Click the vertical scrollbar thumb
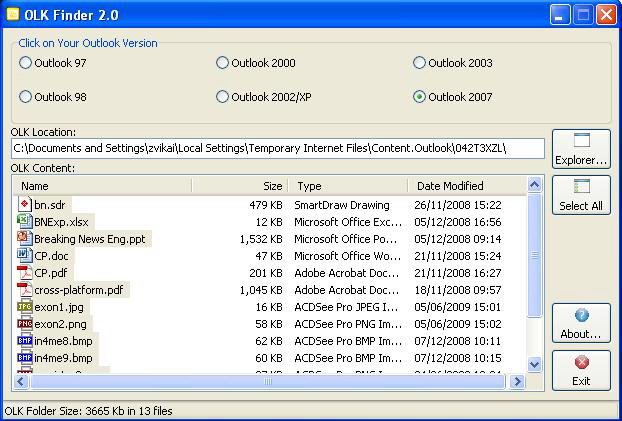 535,256
